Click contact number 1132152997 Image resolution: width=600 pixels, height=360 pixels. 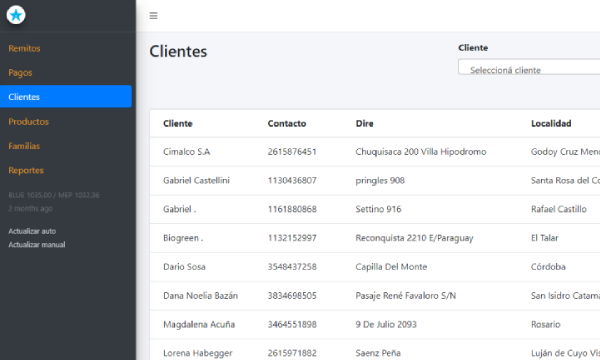[x=292, y=238]
